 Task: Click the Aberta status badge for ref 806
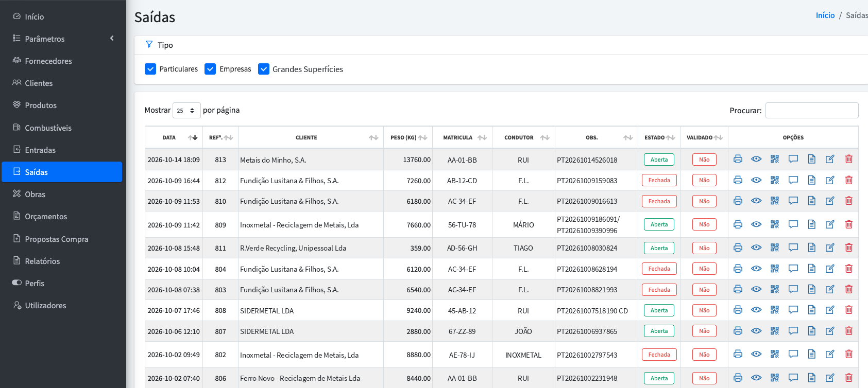click(x=659, y=378)
